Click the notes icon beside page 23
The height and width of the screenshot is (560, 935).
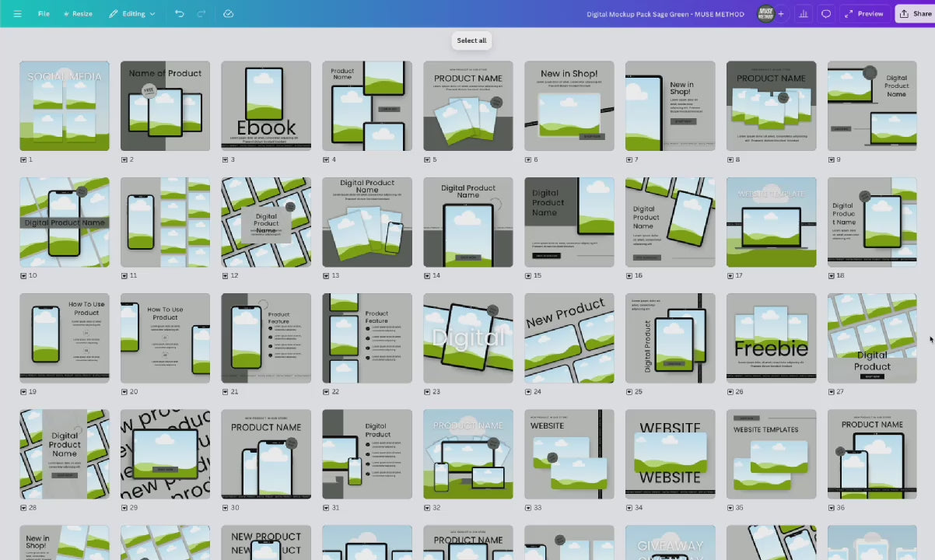click(x=427, y=392)
